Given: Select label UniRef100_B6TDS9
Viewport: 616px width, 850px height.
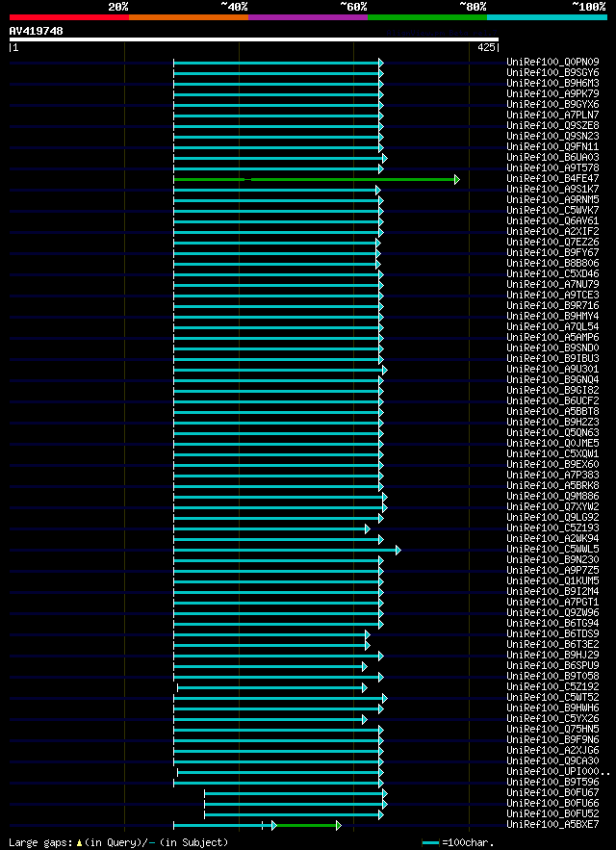Looking at the screenshot, I should coord(553,634).
